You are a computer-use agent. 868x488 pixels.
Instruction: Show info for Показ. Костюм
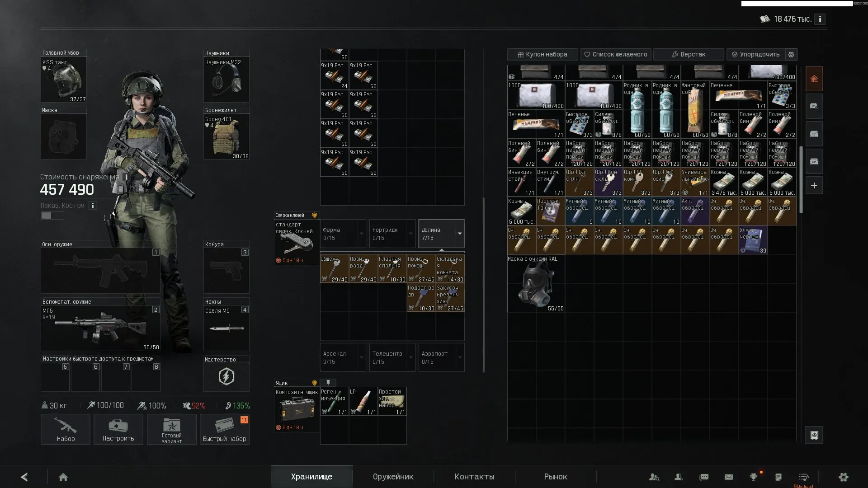coord(93,206)
